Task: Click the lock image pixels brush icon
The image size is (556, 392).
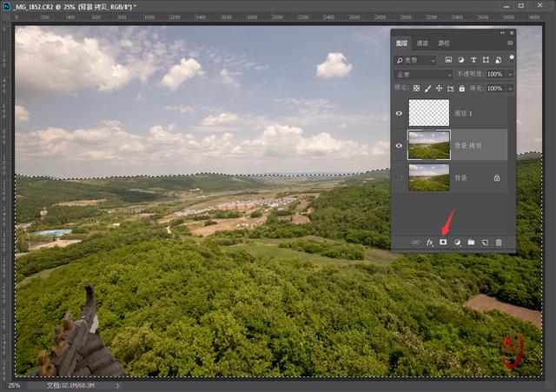Action: 427,88
